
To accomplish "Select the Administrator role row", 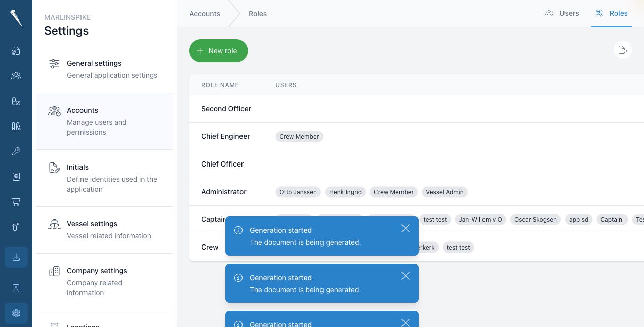I will (x=417, y=192).
